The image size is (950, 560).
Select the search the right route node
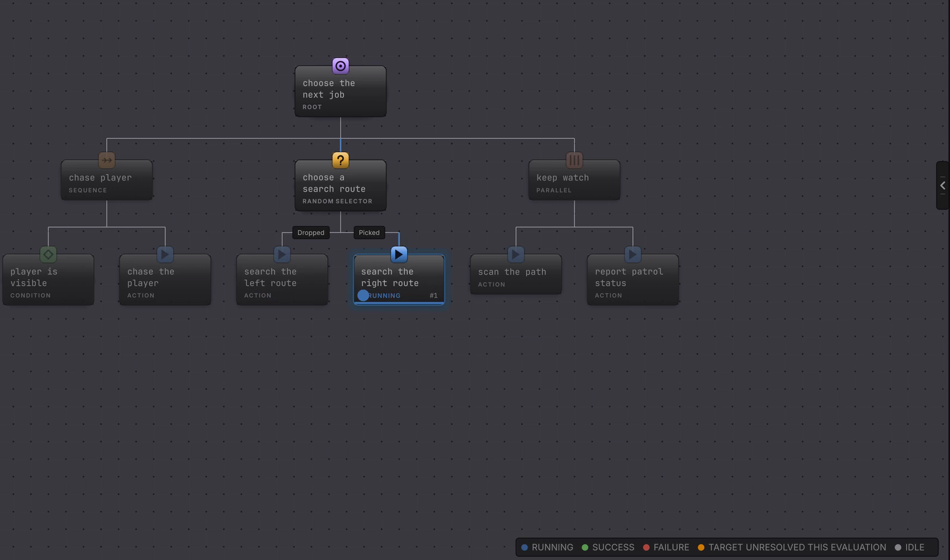[x=399, y=280]
